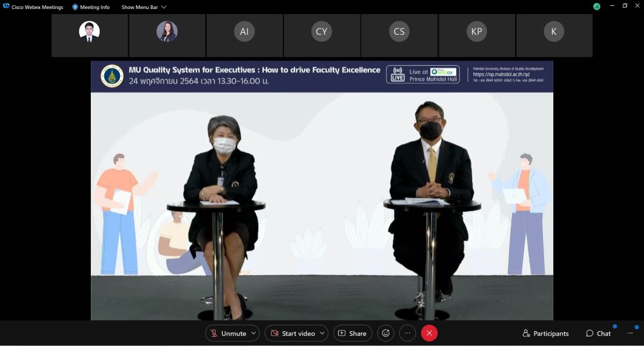Open the Chat panel

click(598, 333)
